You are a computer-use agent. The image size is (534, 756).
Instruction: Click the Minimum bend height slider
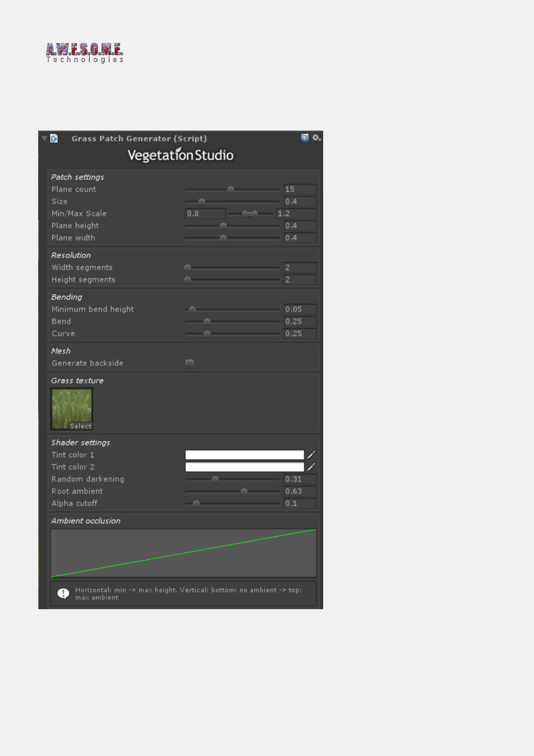(232, 309)
